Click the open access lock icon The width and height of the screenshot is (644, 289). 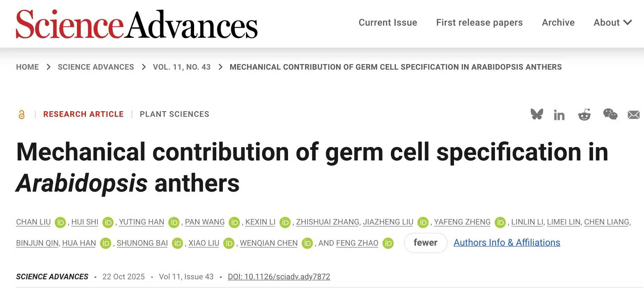[x=21, y=114]
